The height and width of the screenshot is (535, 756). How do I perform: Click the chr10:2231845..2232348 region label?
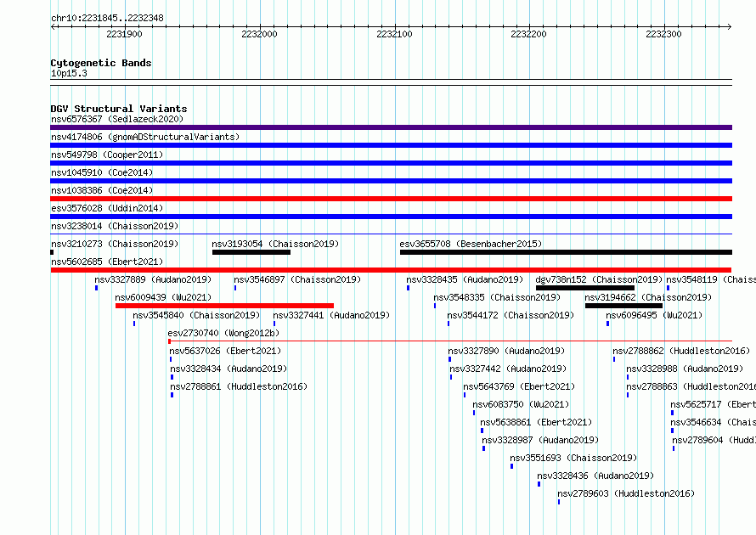tap(107, 19)
